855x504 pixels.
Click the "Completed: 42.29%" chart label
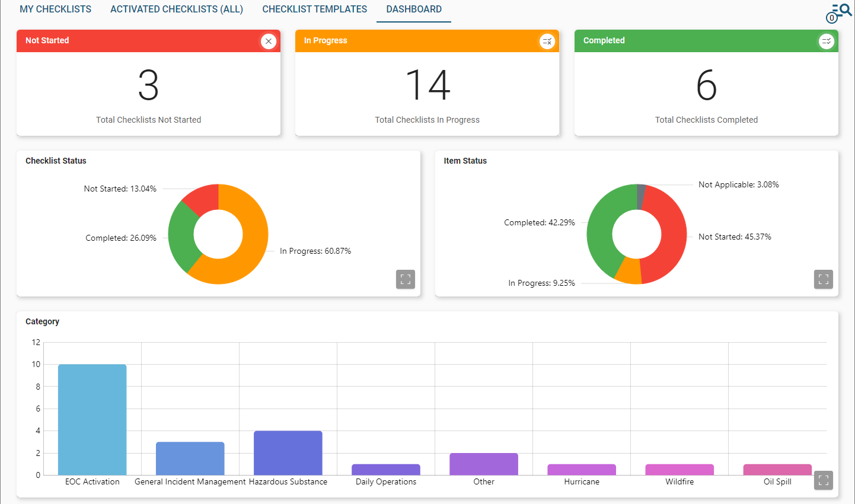click(539, 222)
